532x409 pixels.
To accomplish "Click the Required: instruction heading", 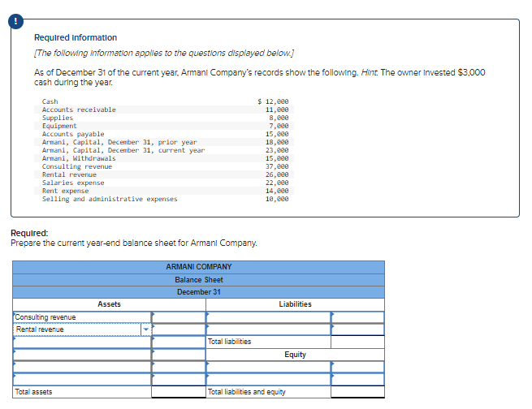I will point(29,233).
